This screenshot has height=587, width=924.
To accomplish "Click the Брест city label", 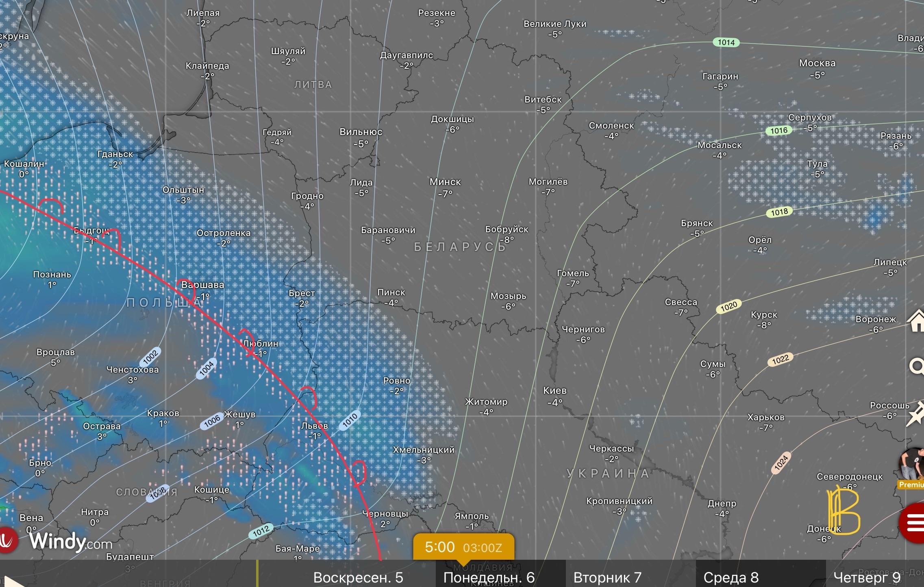I will click(x=302, y=293).
